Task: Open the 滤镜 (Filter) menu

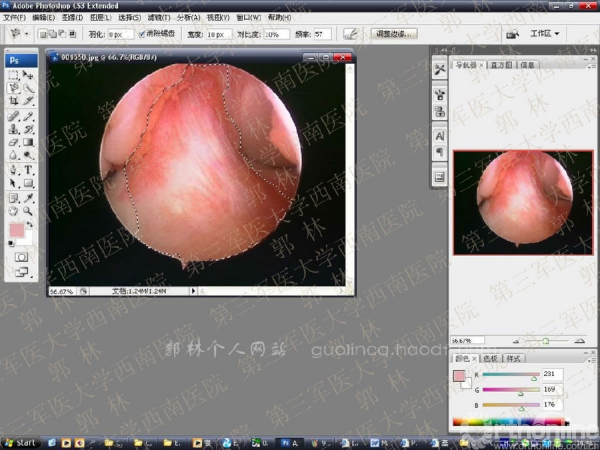Action: 158,17
